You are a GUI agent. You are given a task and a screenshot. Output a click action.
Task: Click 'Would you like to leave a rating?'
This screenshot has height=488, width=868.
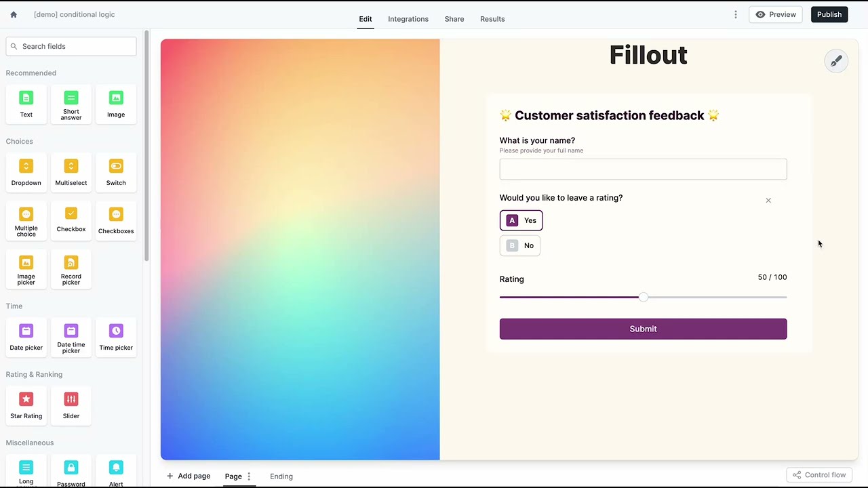(561, 198)
